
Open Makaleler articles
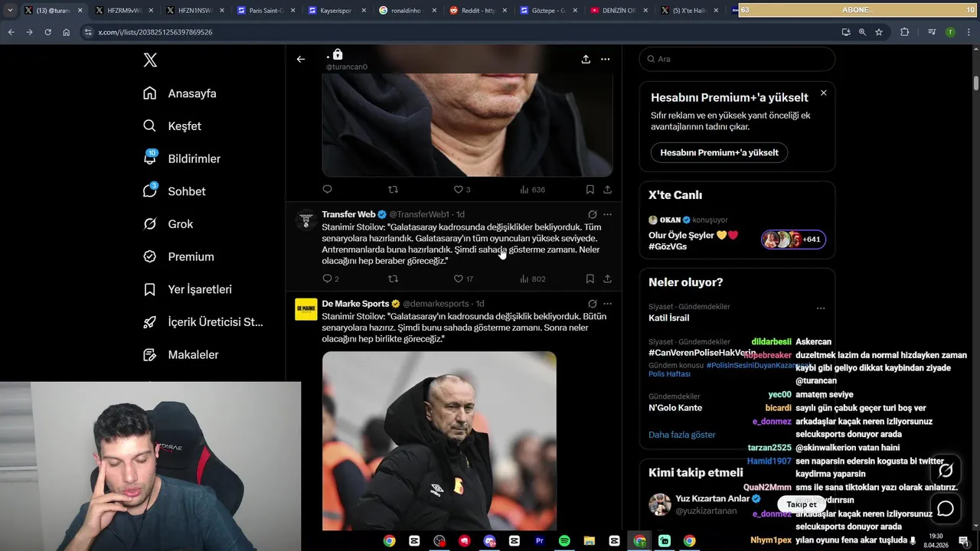pos(181,355)
